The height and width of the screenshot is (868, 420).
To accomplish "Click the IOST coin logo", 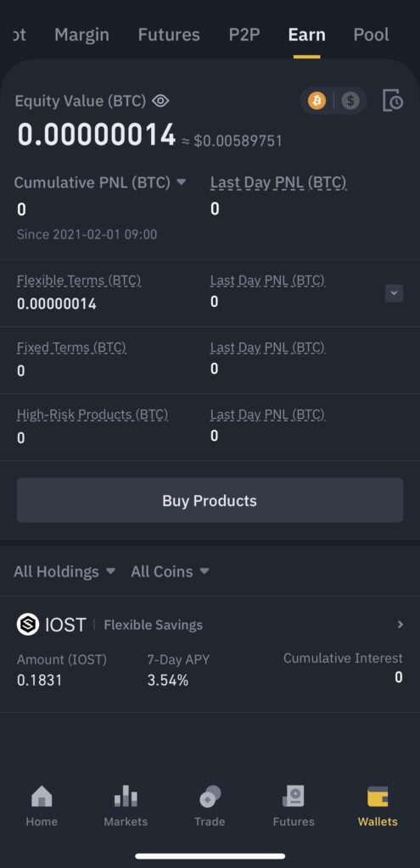I will tap(28, 625).
